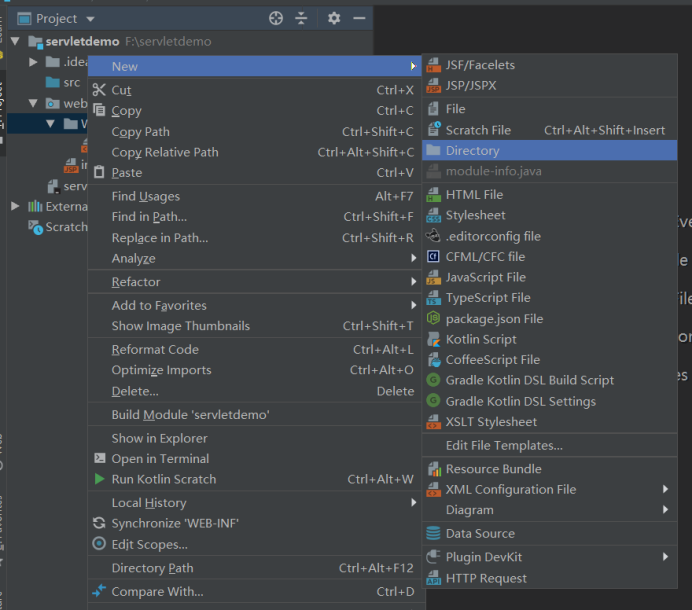
Task: Choose Copy Relative Path
Action: pos(255,152)
